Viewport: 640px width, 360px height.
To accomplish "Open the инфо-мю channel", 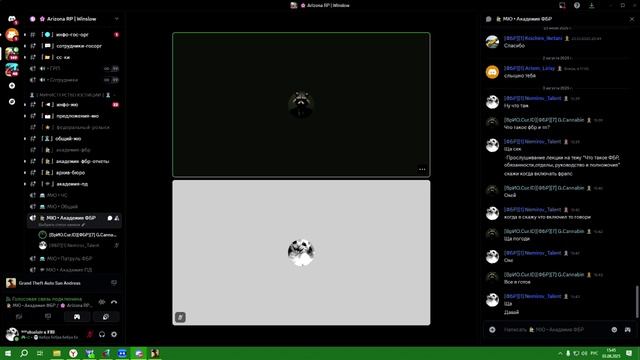I will pos(73,105).
